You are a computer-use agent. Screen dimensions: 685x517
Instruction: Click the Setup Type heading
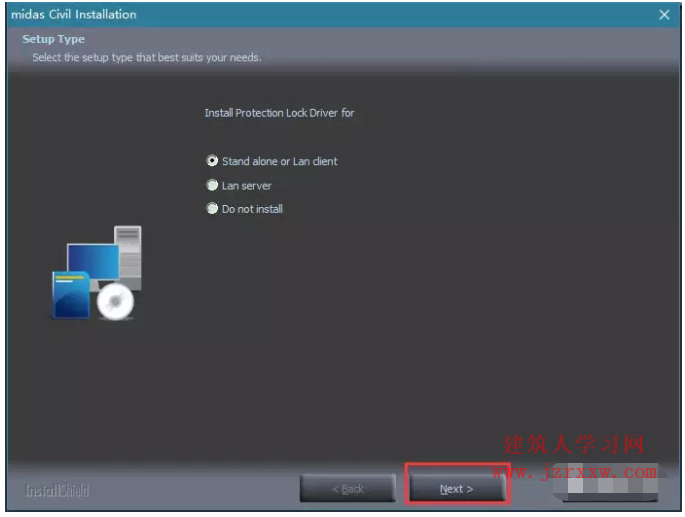[53, 39]
